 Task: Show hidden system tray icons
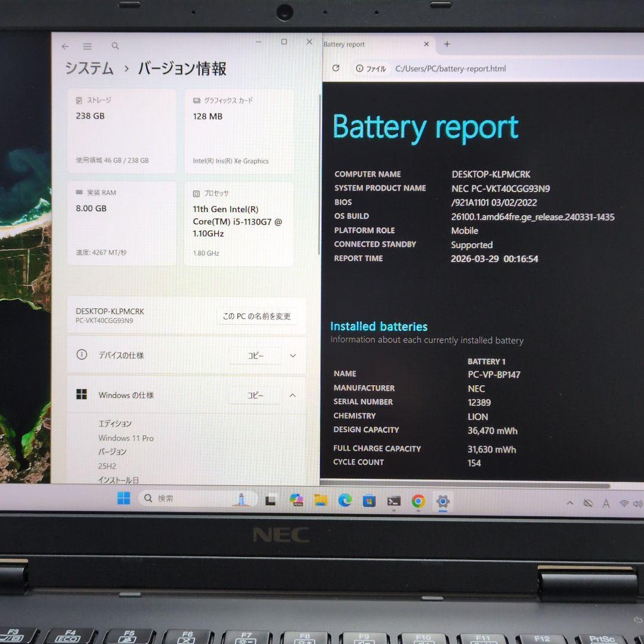tap(570, 503)
